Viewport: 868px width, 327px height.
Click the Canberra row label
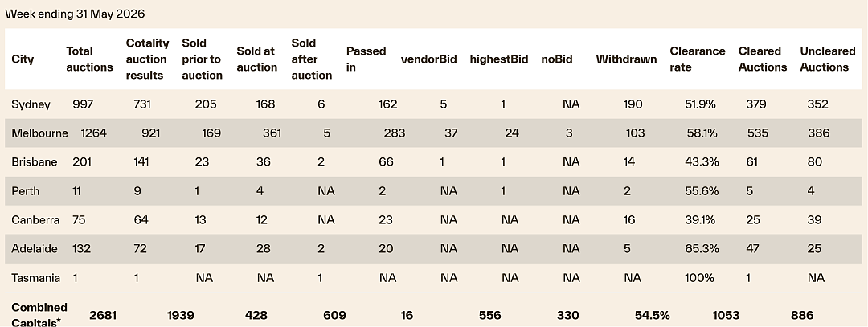[35, 219]
